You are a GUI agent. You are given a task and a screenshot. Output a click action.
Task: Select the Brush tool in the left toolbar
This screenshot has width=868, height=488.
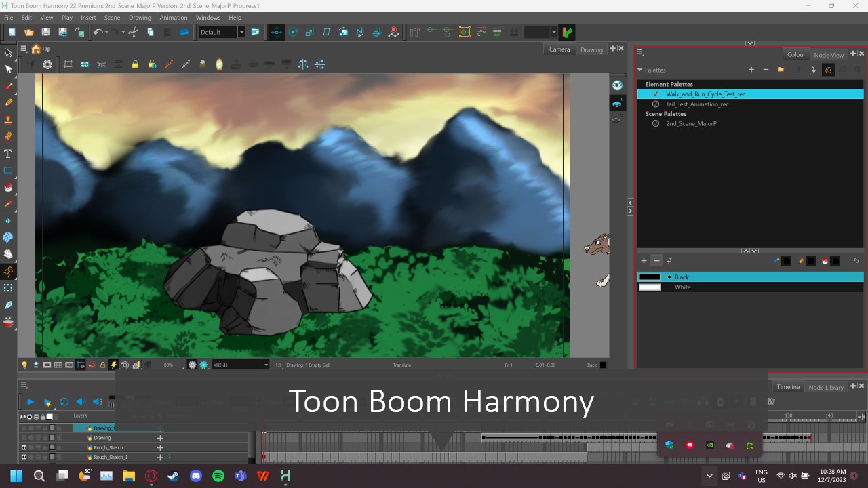pyautogui.click(x=9, y=86)
